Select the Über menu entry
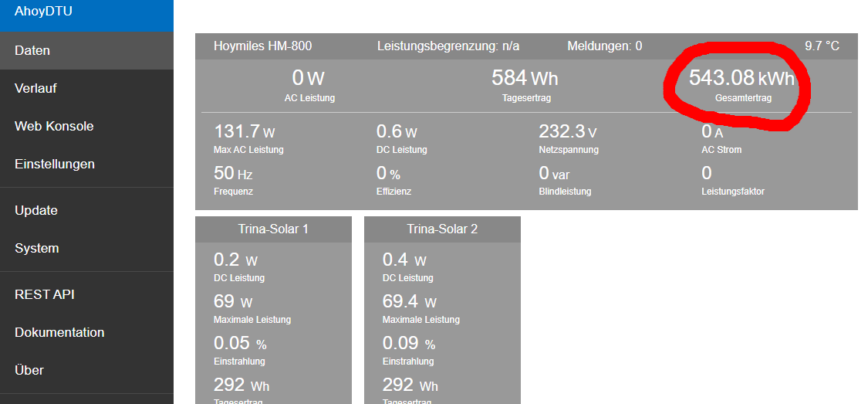 29,371
